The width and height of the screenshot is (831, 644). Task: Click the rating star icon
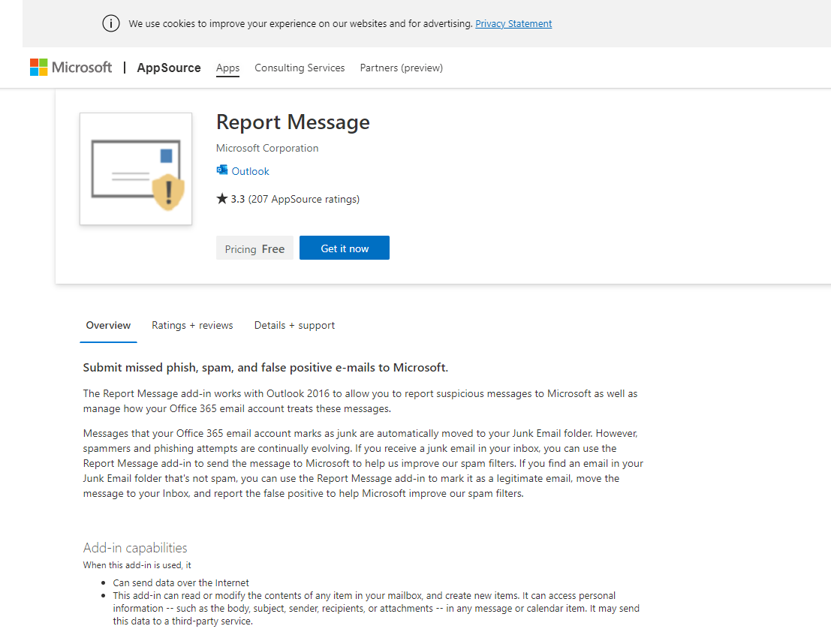pyautogui.click(x=222, y=199)
